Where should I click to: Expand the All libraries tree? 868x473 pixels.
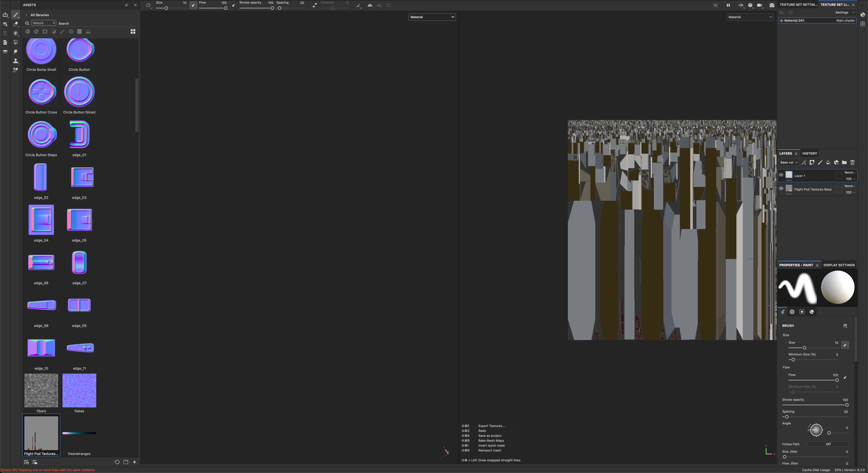(27, 15)
